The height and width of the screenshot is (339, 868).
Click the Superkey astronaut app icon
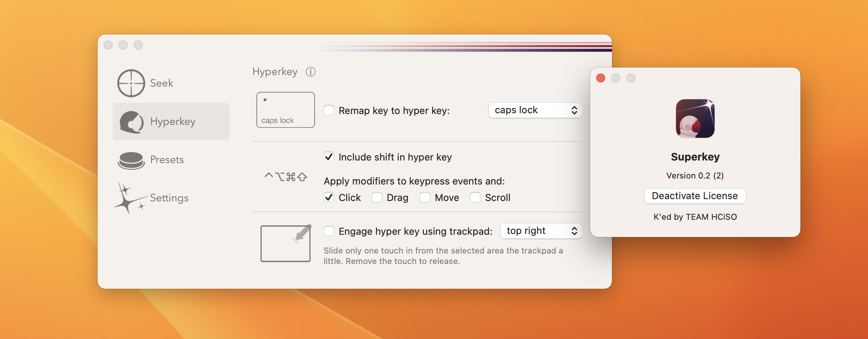coord(695,118)
